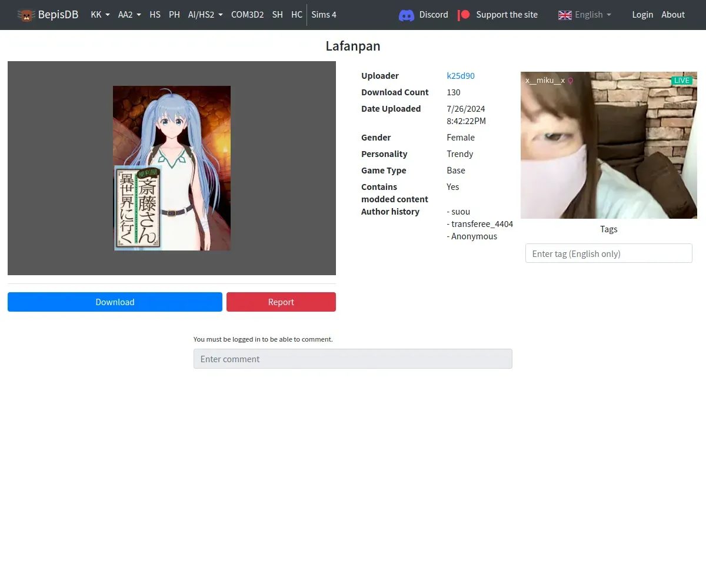Click the green LIVE badge
706x588 pixels.
tap(682, 81)
